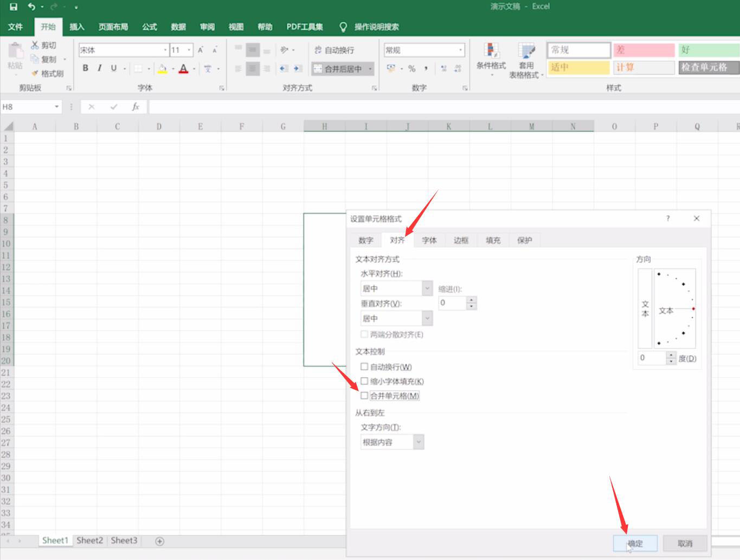The image size is (740, 560).
Task: Click the middle vertical align icon
Action: pyautogui.click(x=253, y=50)
